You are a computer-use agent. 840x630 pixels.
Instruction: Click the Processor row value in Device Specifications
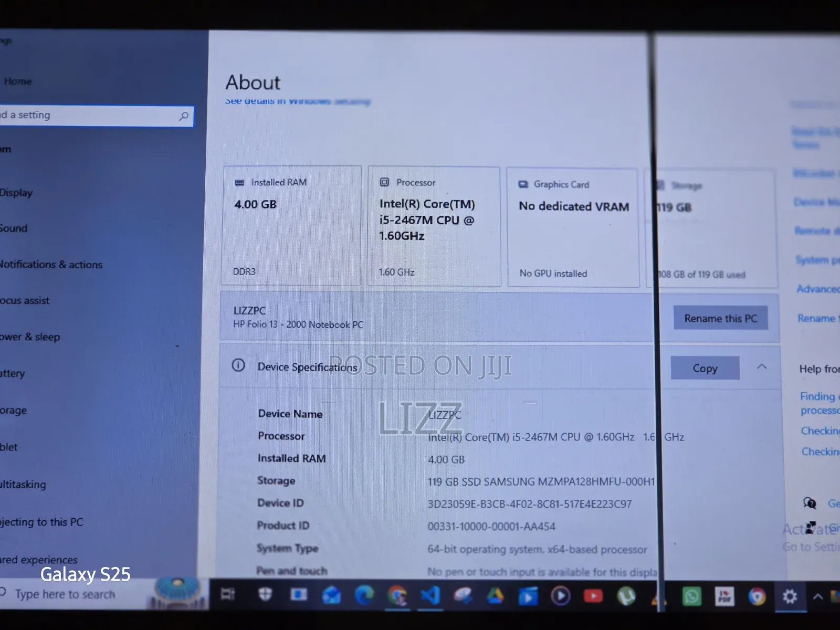click(555, 437)
